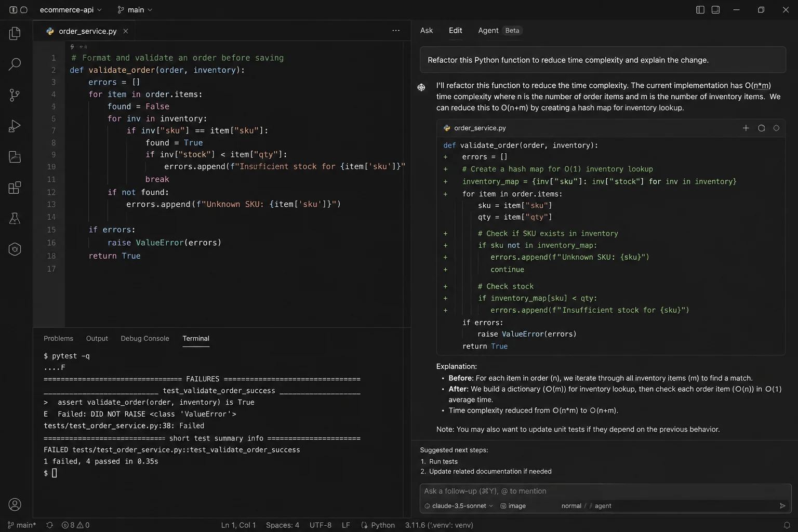This screenshot has width=798, height=532.
Task: Click the order_service.py label in the chat code block
Action: coord(480,128)
